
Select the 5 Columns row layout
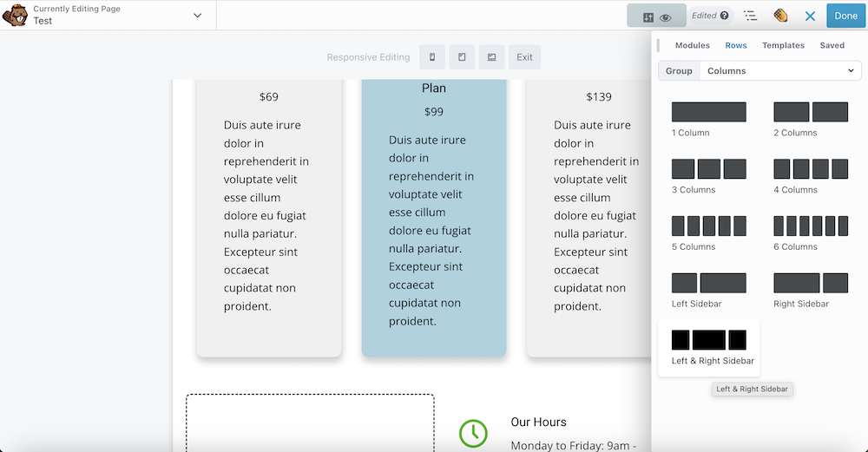click(x=708, y=233)
